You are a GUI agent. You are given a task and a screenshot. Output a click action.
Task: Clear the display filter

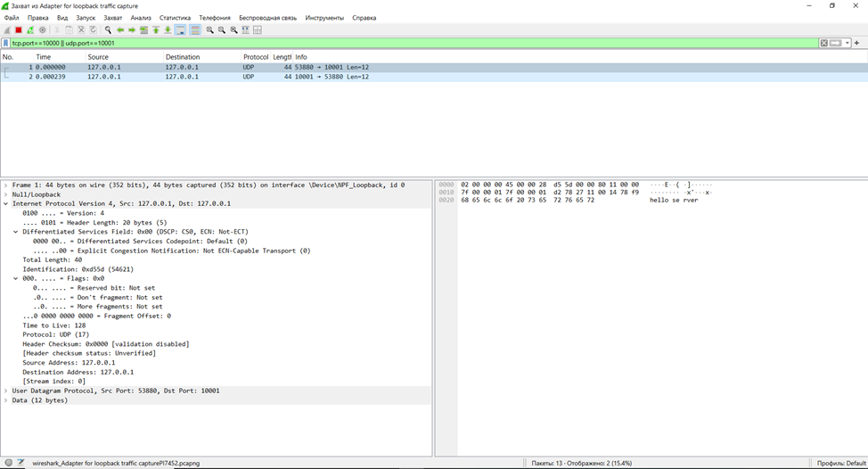coord(823,43)
